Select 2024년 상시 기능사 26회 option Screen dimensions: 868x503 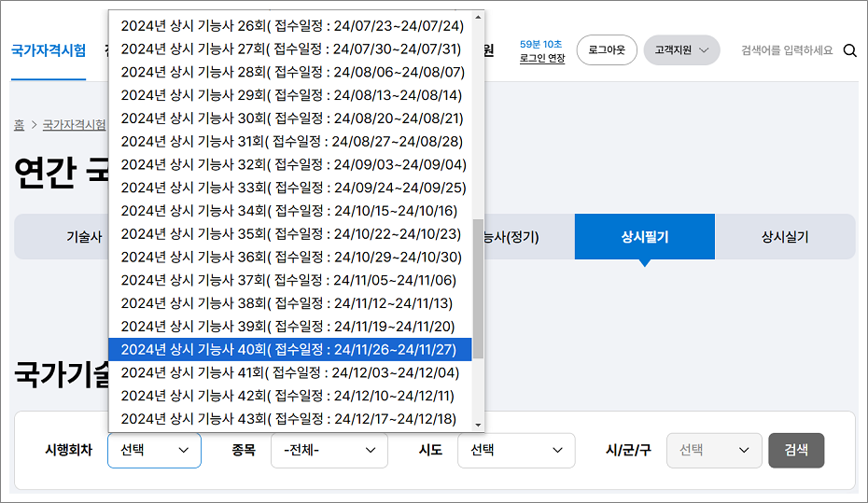[x=290, y=26]
